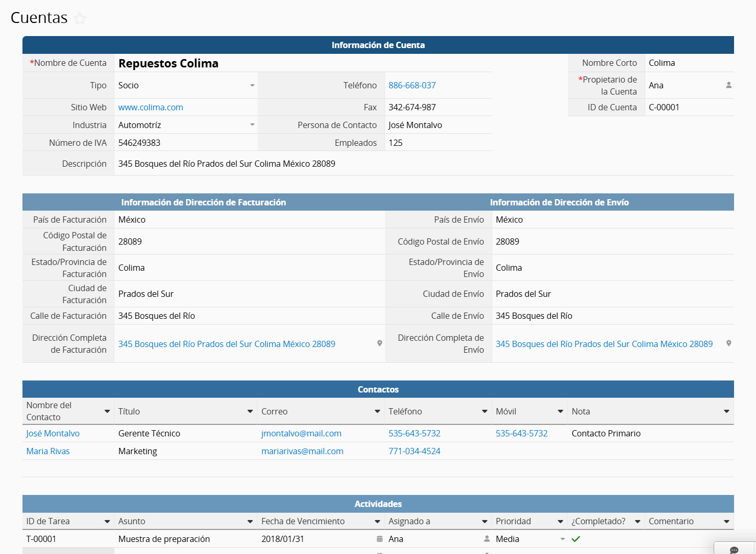Open the chat bubble icon at bottom right
This screenshot has width=756, height=554.
point(734,550)
